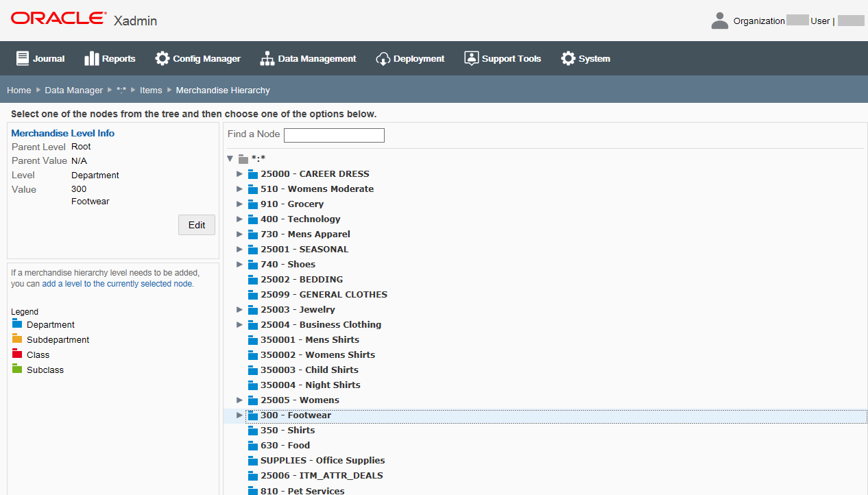Expand the 25001 - SEASONAL node

pyautogui.click(x=240, y=249)
